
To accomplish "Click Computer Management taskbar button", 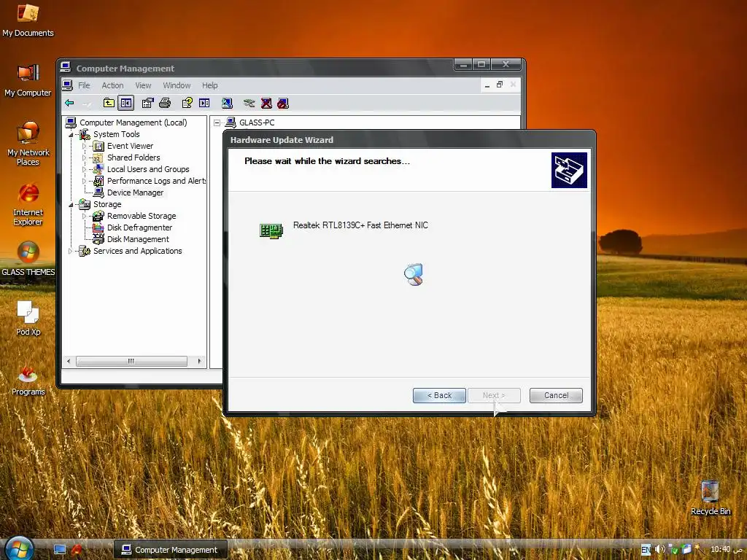I will point(170,550).
